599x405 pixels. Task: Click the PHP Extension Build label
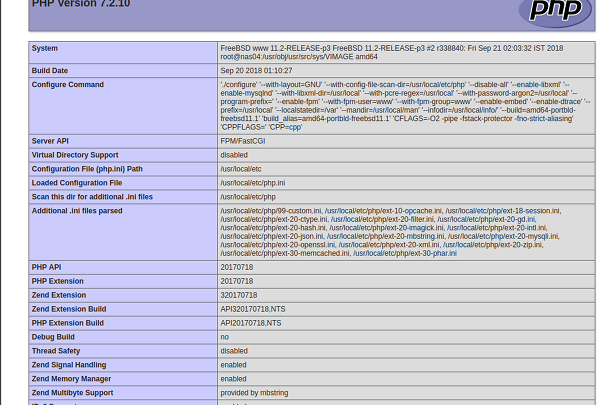pyautogui.click(x=68, y=323)
